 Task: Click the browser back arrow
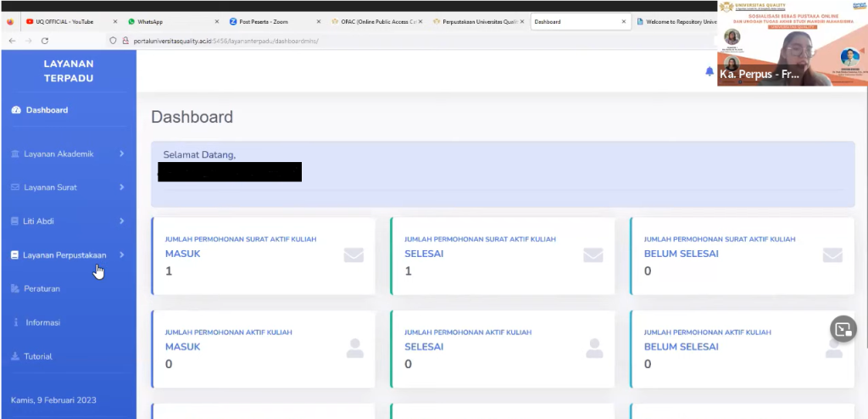click(x=12, y=40)
